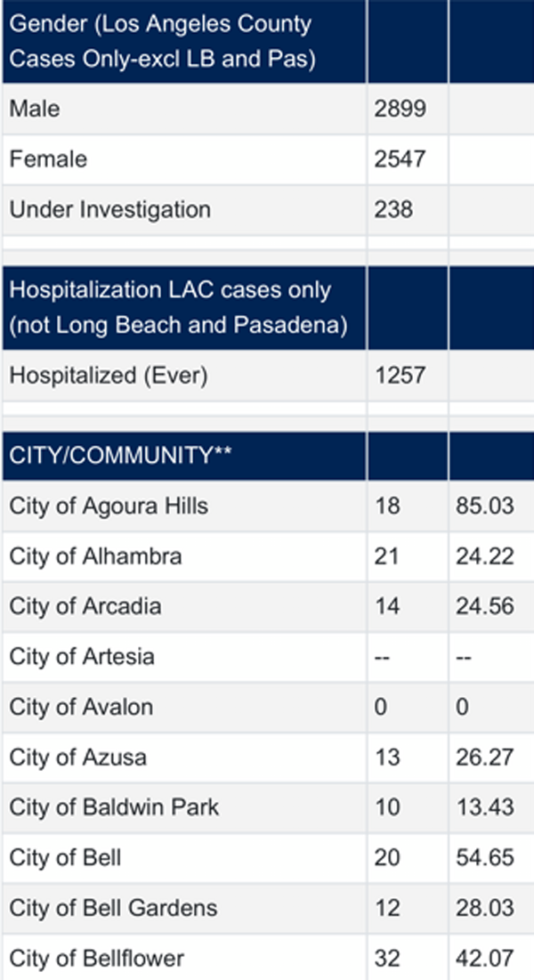Viewport: 534px width, 980px height.
Task: Click the CITY/COMMUNITY** section header
Action: coord(121,456)
